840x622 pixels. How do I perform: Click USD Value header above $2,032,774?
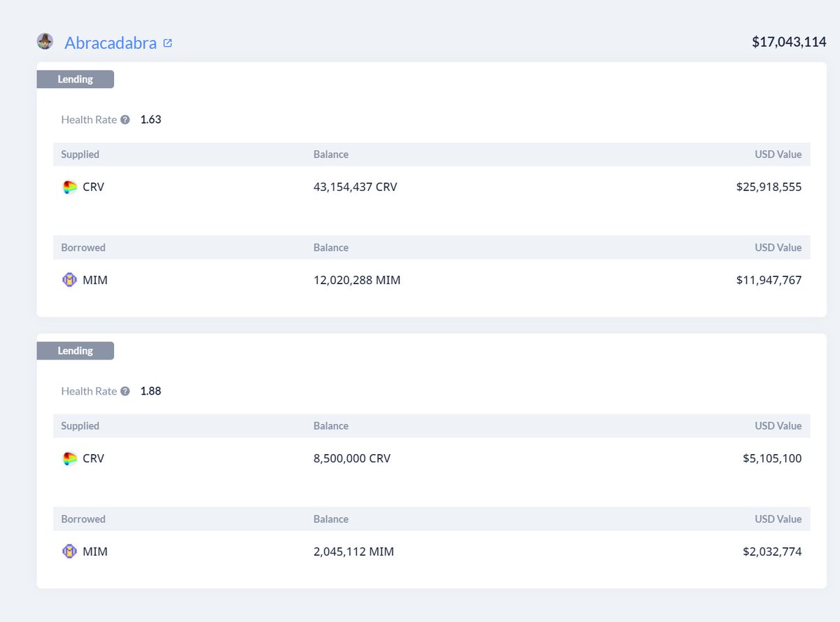tap(778, 519)
